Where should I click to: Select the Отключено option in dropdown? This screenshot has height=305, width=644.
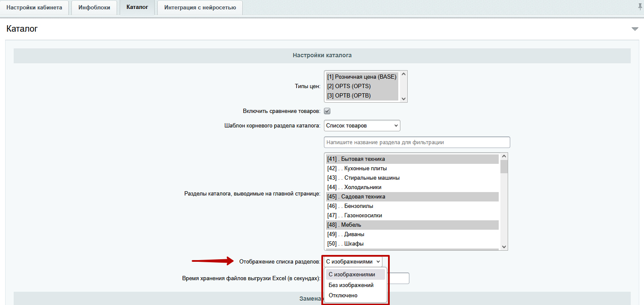[343, 296]
